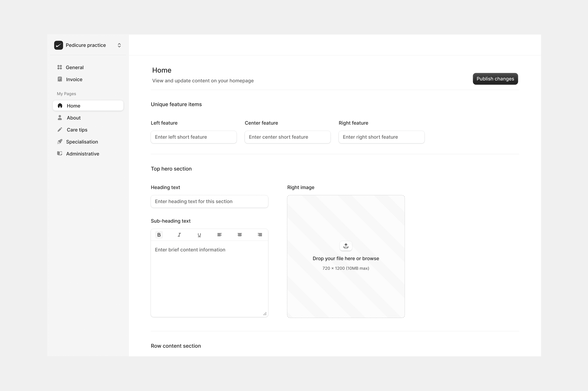Align sub-heading text left
The image size is (588, 391).
point(219,235)
